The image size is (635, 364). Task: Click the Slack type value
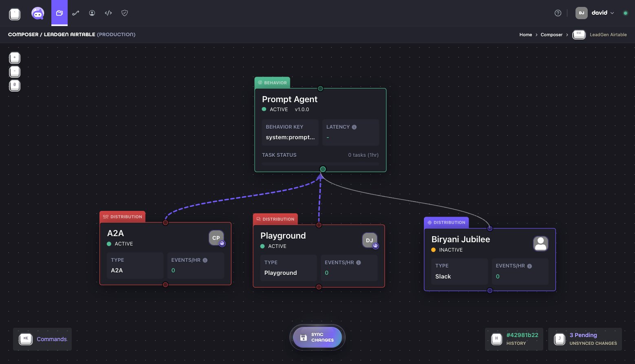click(443, 276)
